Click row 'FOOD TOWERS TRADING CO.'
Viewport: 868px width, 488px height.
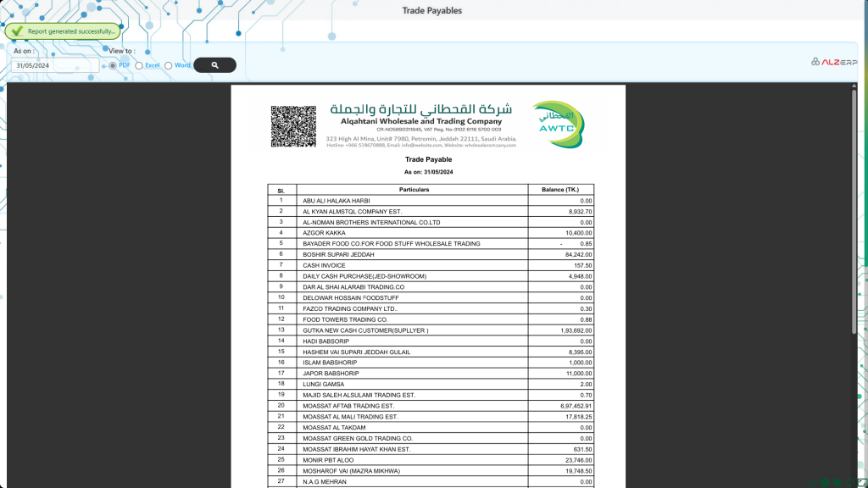(x=431, y=319)
